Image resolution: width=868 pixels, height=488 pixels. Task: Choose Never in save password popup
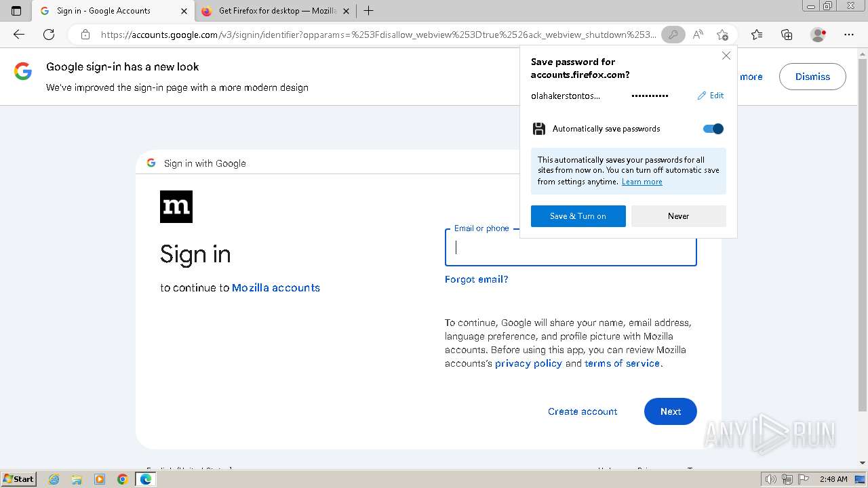(x=679, y=216)
